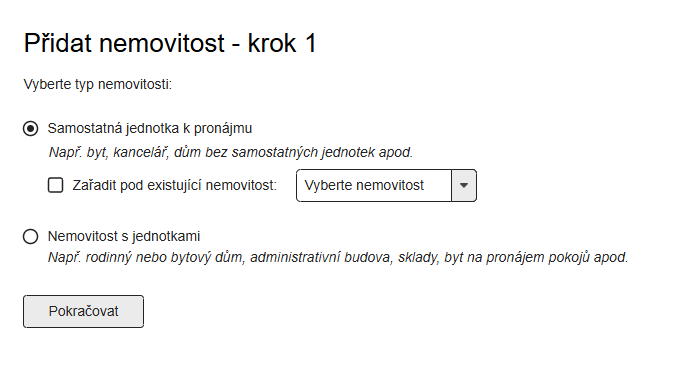Click the label text Nemovitost s jednotkami
680x366 pixels.
tap(124, 236)
